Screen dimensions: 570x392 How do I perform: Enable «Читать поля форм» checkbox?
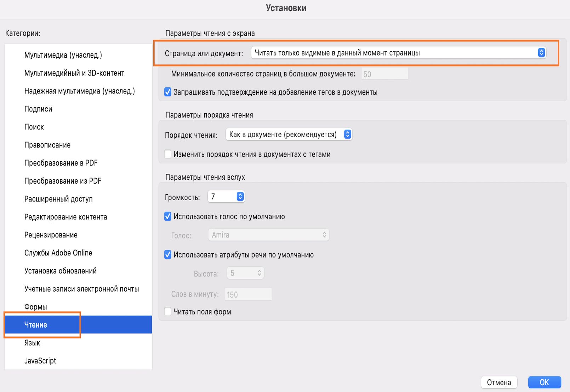pyautogui.click(x=168, y=312)
